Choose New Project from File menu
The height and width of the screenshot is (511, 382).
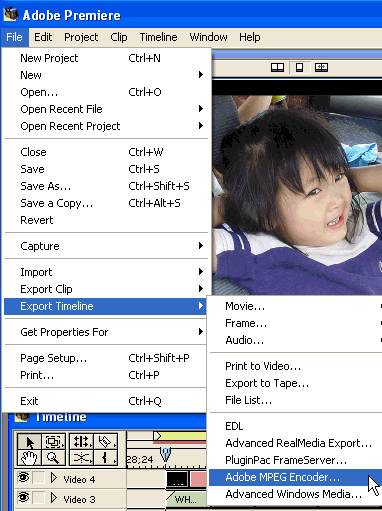coord(107,58)
